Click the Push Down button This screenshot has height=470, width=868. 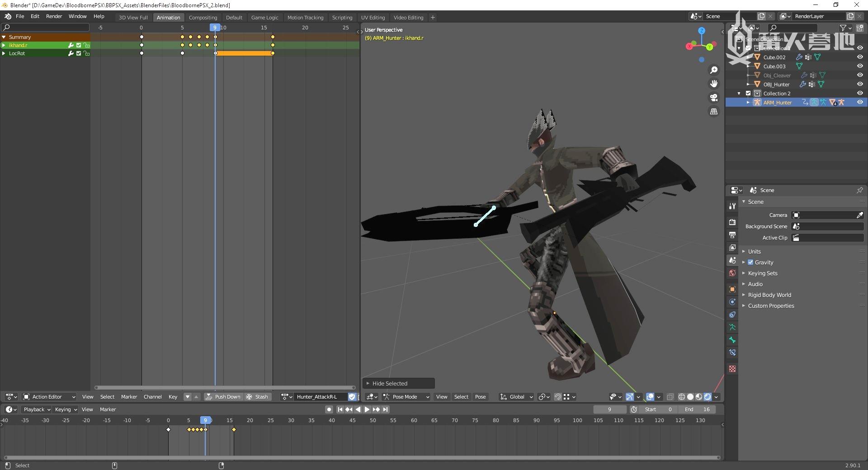223,397
